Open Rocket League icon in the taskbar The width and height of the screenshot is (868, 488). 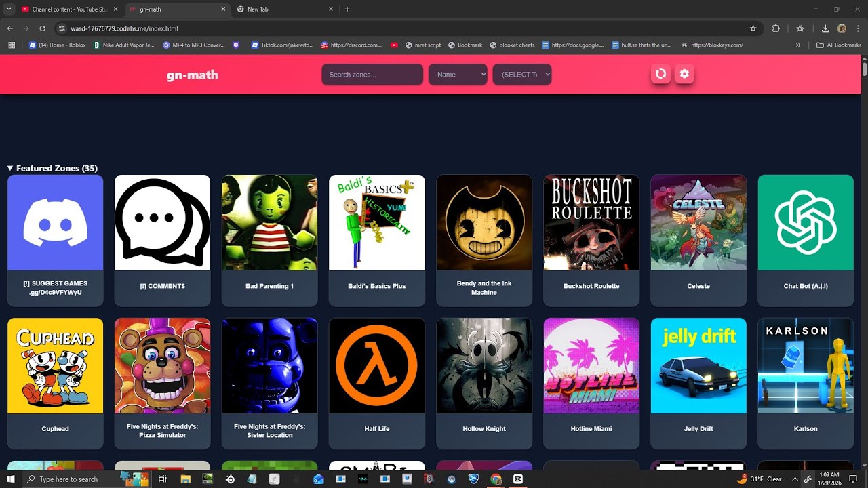(474, 479)
